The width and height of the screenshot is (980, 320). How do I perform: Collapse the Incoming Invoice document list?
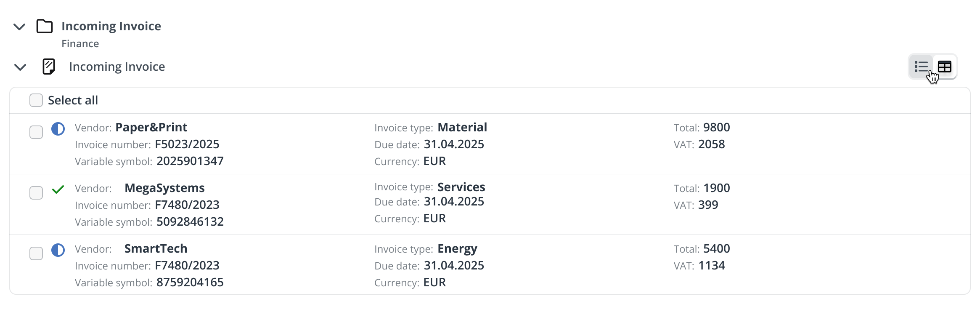(x=20, y=67)
